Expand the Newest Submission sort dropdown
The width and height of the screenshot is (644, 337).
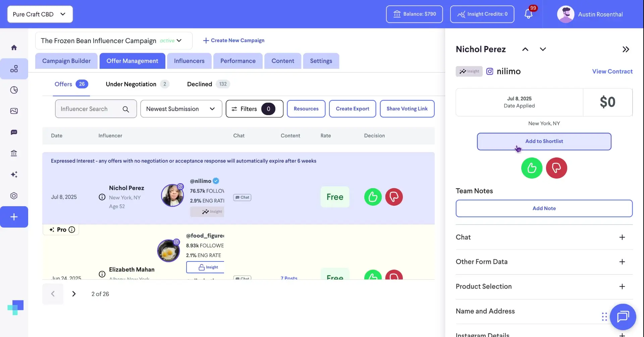pos(181,109)
